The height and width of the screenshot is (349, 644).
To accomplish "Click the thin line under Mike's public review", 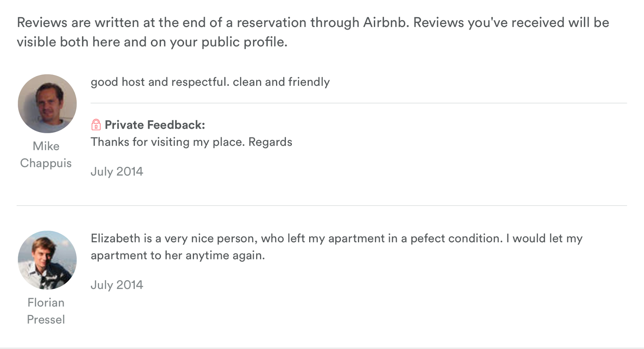I will pyautogui.click(x=359, y=103).
